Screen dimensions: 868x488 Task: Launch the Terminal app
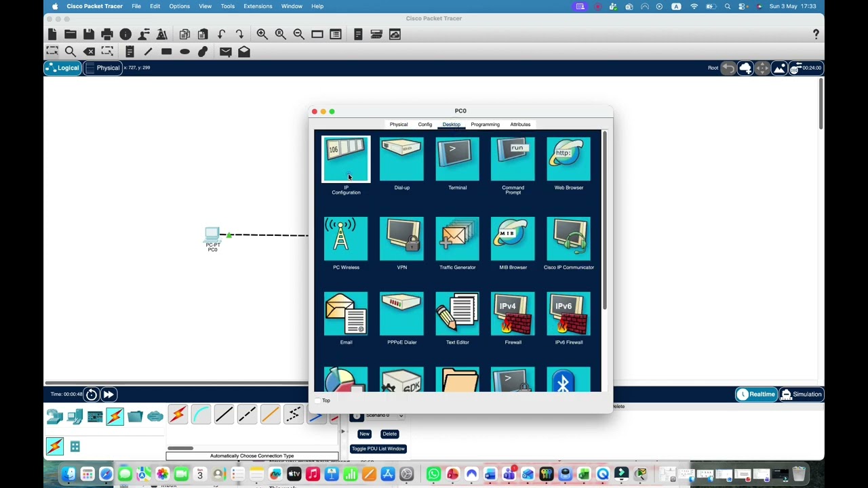click(457, 160)
